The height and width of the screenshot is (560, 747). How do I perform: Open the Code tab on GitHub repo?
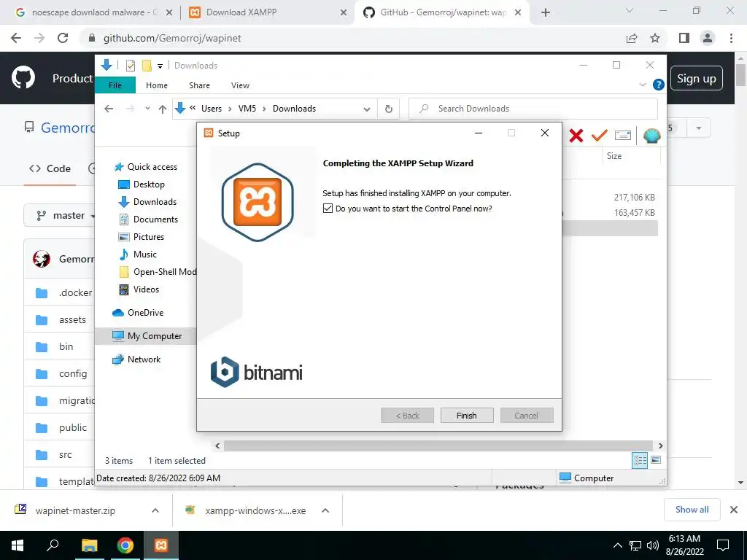(x=50, y=168)
